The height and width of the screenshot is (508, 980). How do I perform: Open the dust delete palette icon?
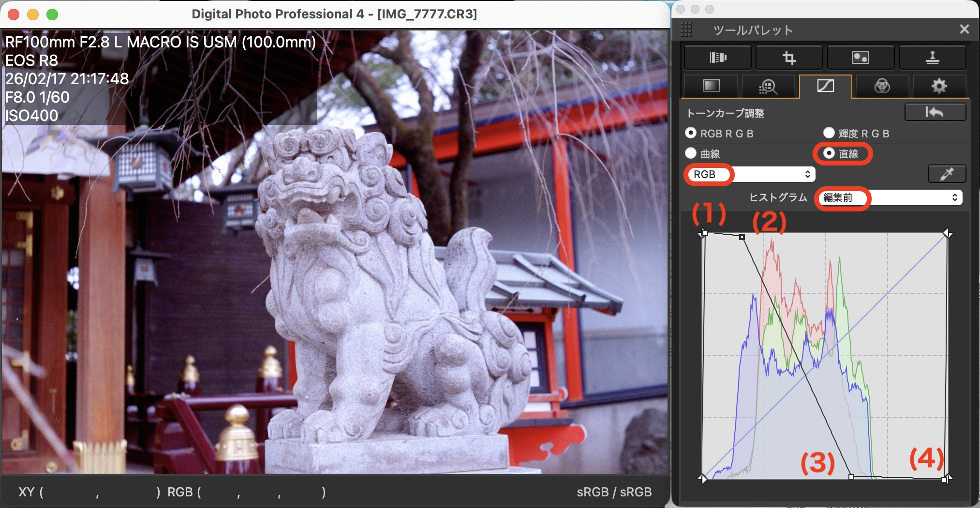(x=860, y=58)
